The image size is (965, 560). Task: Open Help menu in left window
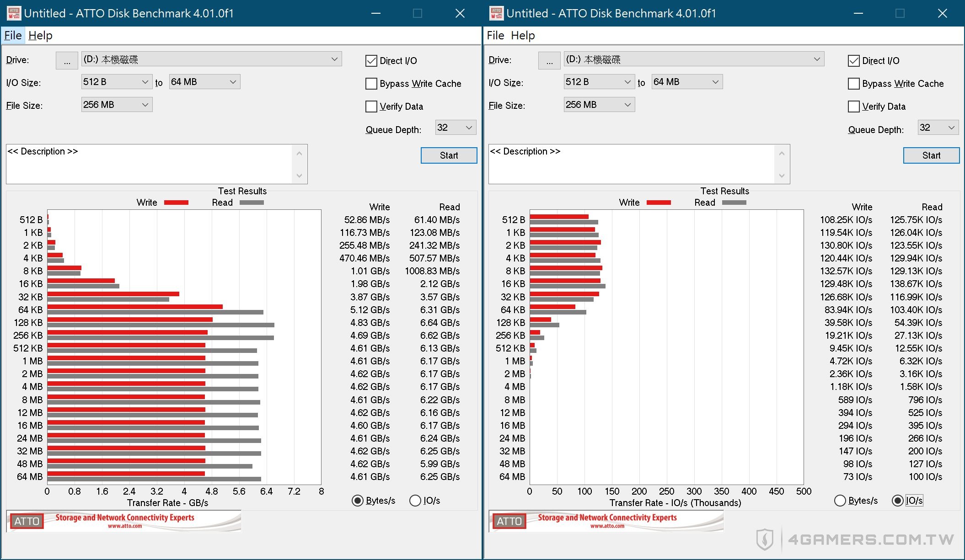[x=40, y=35]
